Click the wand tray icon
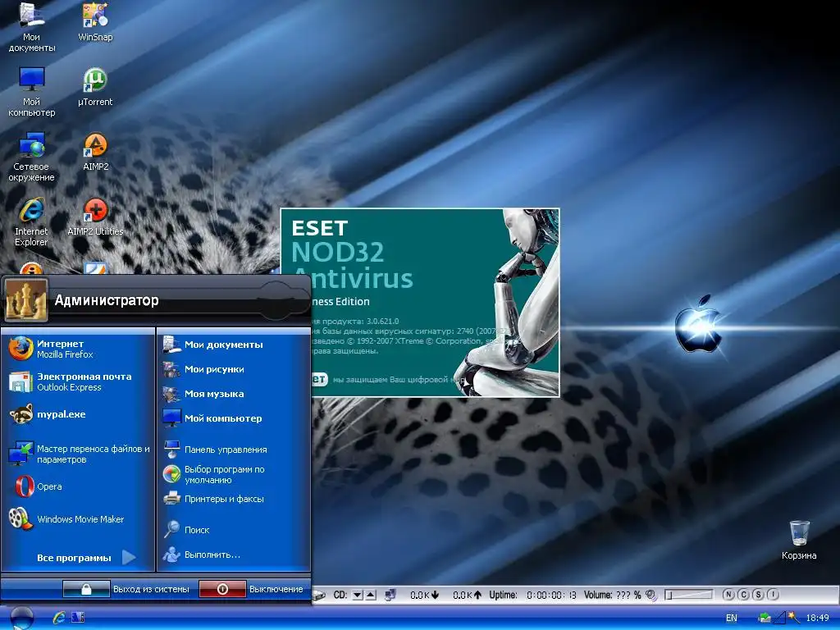840x630 pixels. click(x=793, y=618)
